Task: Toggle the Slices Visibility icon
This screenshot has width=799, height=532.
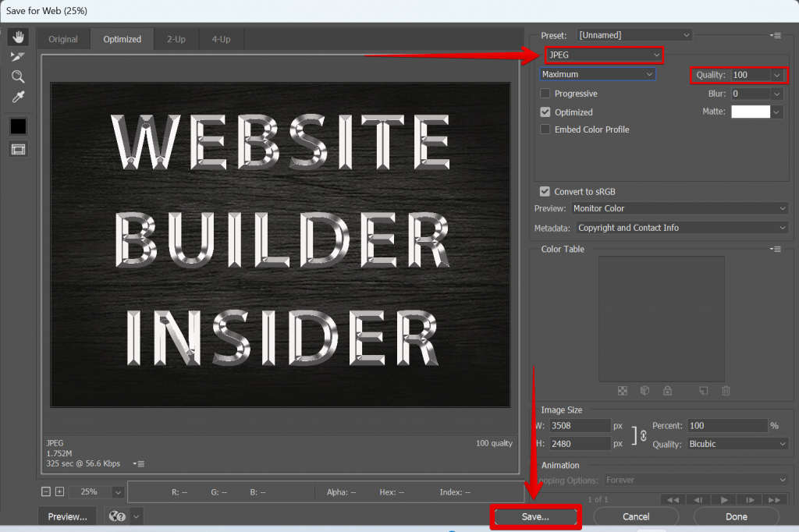Action: pyautogui.click(x=17, y=149)
